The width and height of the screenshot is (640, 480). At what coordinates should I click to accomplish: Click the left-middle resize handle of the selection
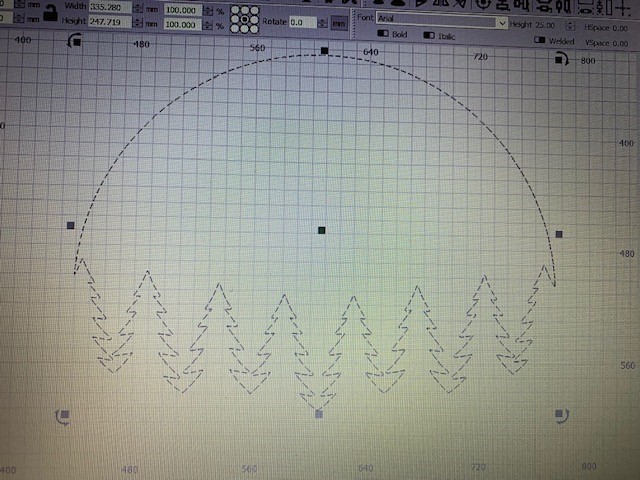[x=70, y=225]
